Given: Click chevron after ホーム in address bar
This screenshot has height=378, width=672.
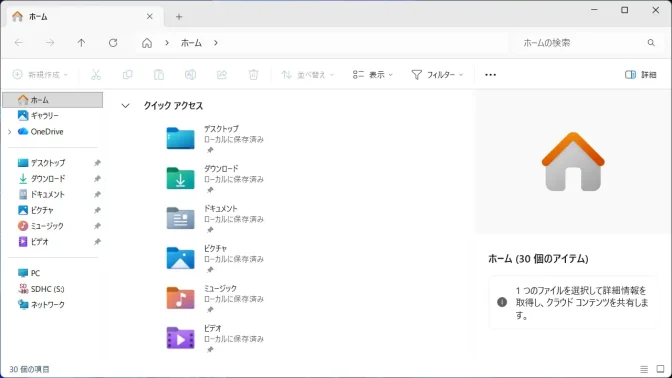Looking at the screenshot, I should [216, 43].
